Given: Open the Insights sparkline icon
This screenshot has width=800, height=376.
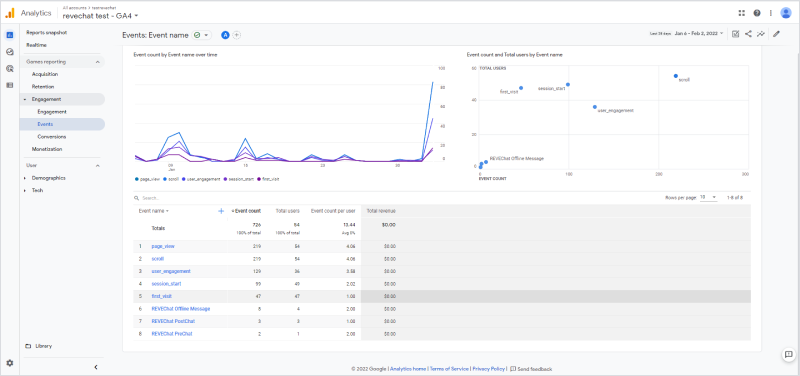Looking at the screenshot, I should pyautogui.click(x=761, y=34).
